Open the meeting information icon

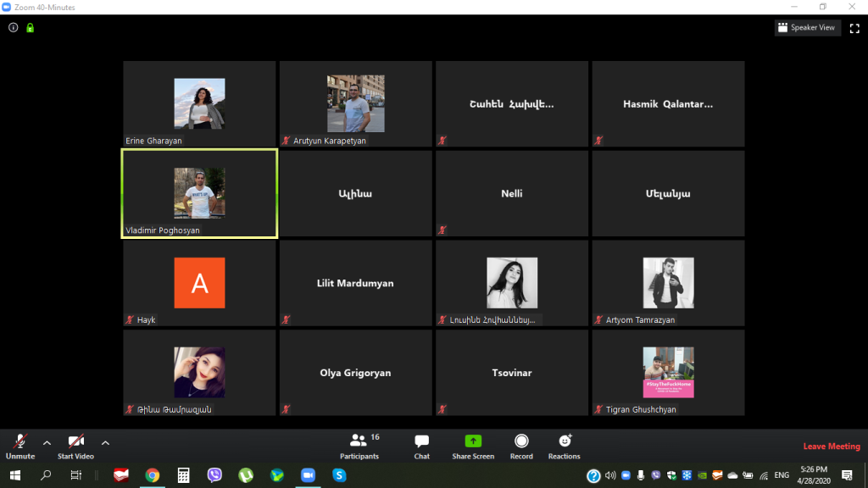pyautogui.click(x=14, y=27)
